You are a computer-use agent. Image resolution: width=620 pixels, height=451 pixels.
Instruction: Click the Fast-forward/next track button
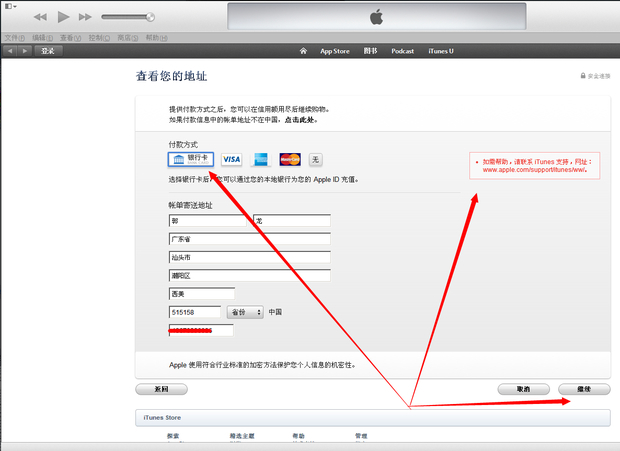85,17
